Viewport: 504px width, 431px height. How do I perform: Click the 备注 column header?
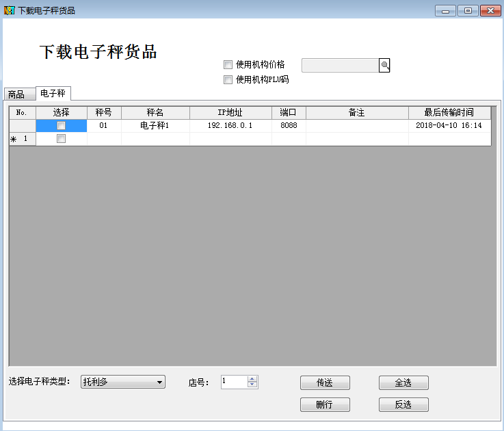357,113
